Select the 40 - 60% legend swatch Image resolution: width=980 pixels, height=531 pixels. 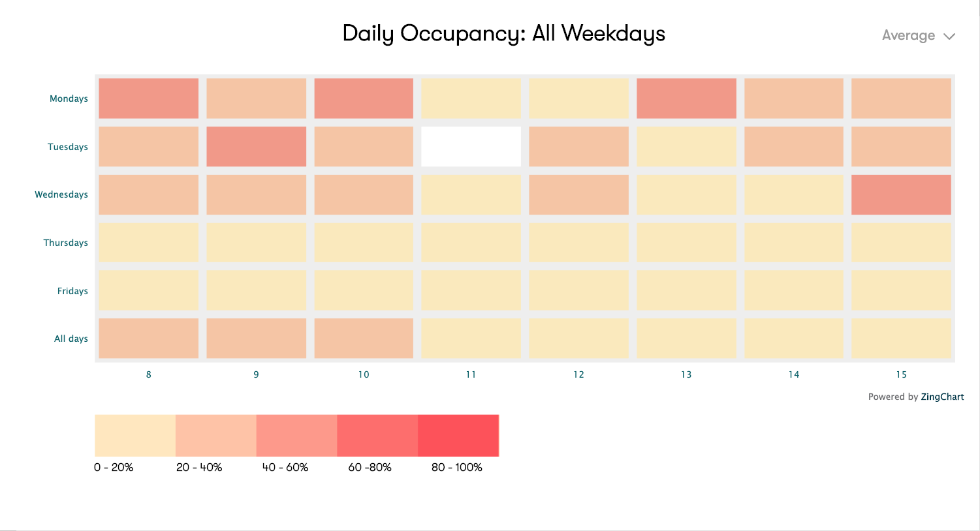coord(296,436)
